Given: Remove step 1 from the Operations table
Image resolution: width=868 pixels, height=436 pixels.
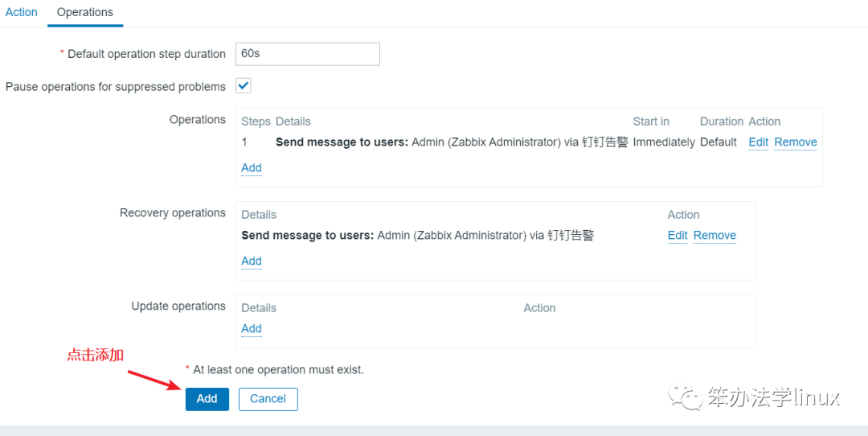Looking at the screenshot, I should point(796,142).
